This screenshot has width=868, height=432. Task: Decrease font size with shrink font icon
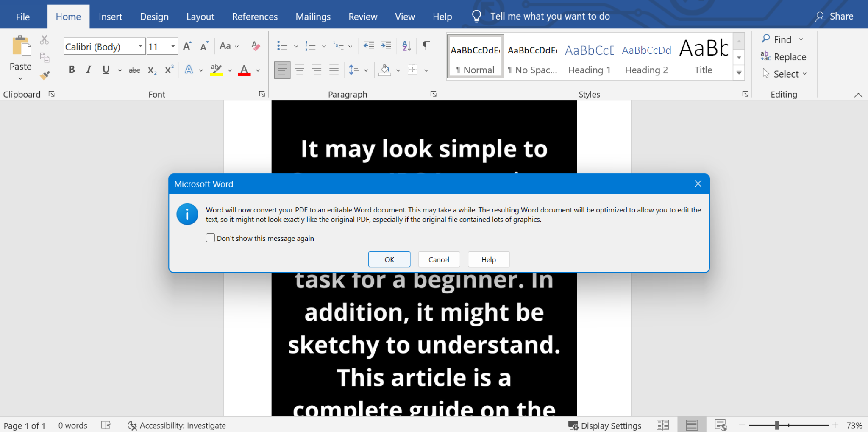tap(204, 46)
